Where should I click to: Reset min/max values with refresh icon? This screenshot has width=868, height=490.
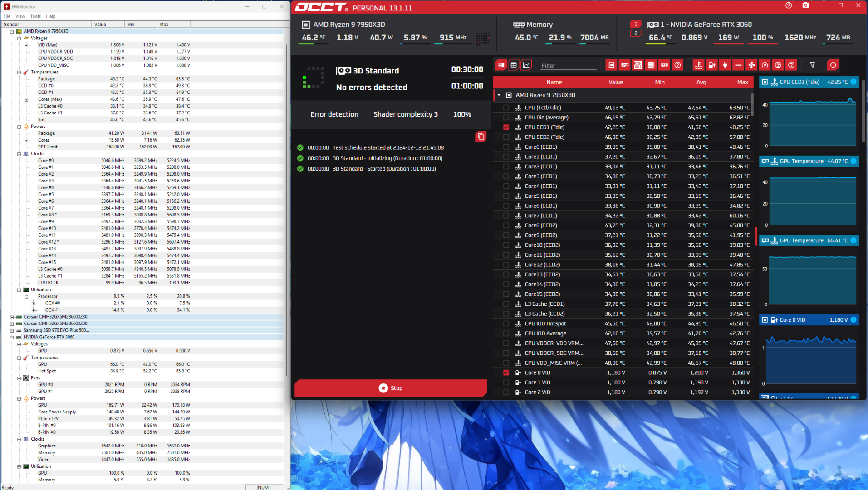coord(833,65)
